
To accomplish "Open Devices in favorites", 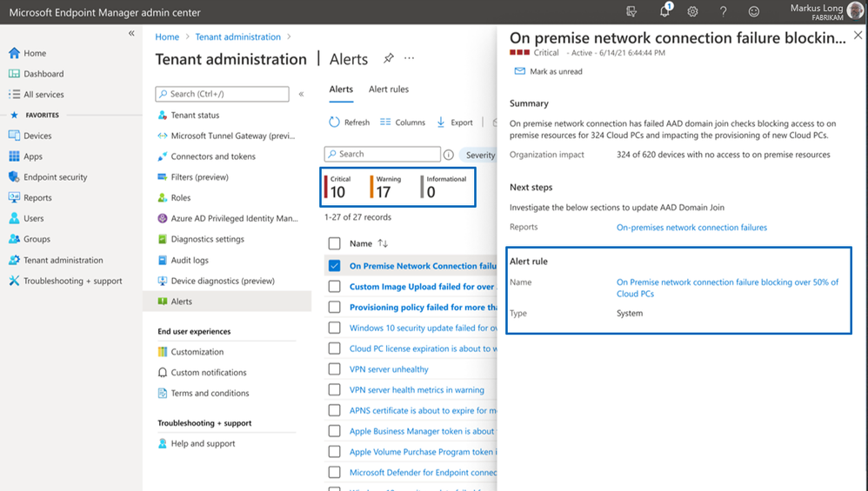I will pyautogui.click(x=30, y=136).
